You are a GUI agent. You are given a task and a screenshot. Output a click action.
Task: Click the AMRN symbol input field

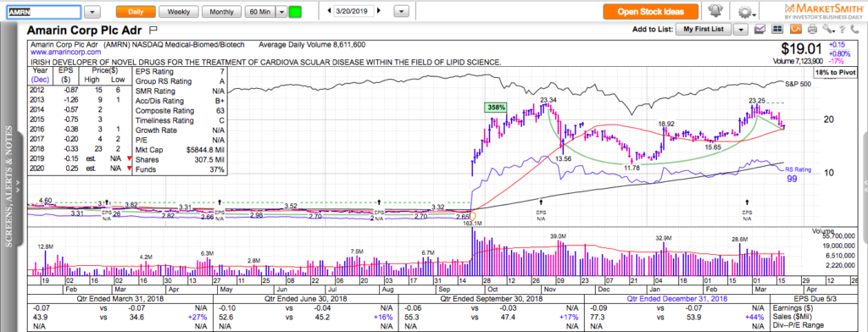(x=43, y=12)
